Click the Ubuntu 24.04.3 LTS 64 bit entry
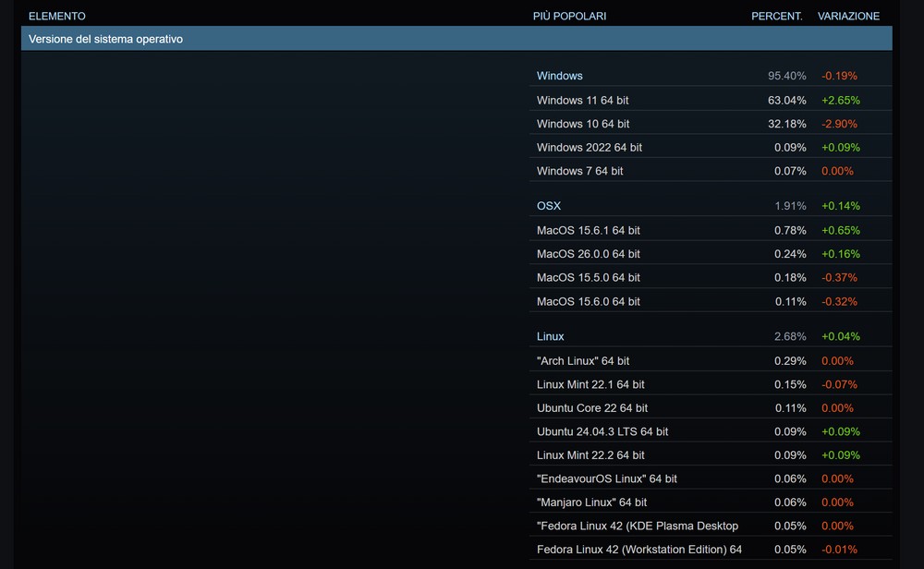Image resolution: width=924 pixels, height=569 pixels. point(602,431)
